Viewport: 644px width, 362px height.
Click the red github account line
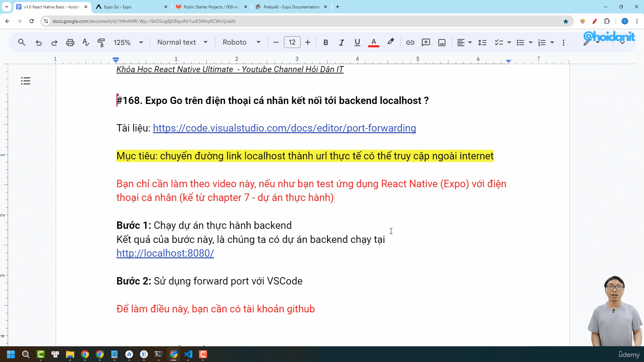(215, 309)
